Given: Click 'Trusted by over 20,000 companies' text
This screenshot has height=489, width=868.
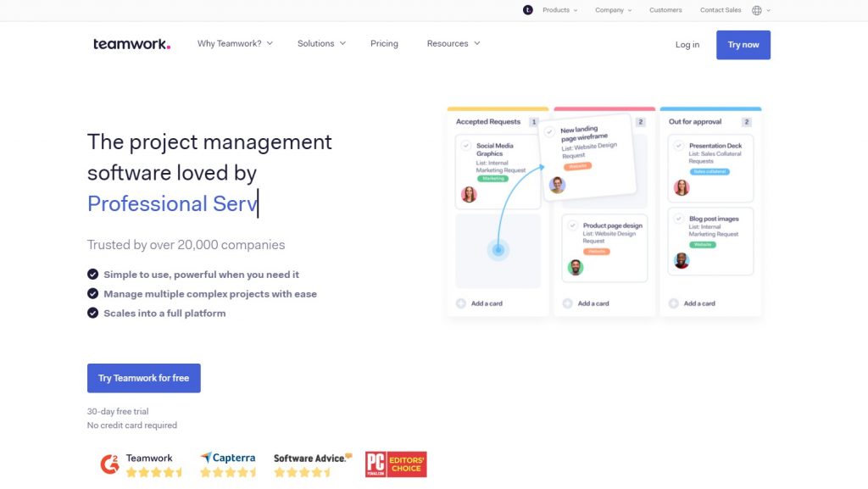Looking at the screenshot, I should coord(186,244).
